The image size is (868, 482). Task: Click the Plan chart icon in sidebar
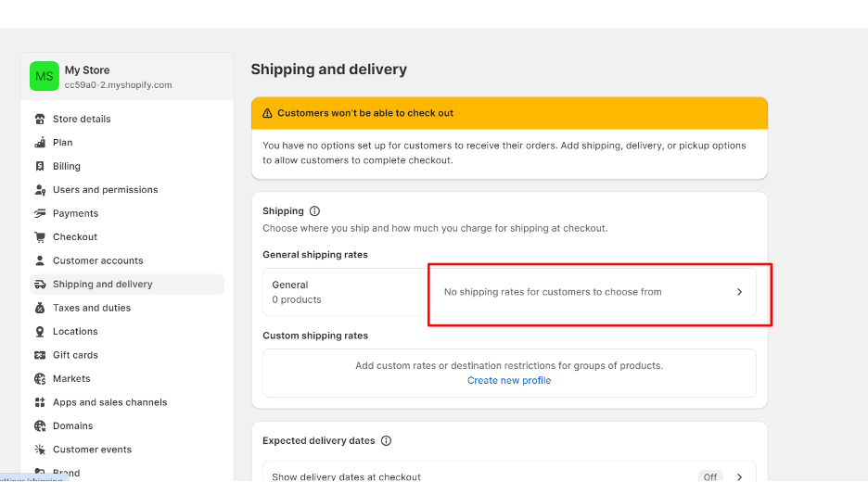coord(40,143)
